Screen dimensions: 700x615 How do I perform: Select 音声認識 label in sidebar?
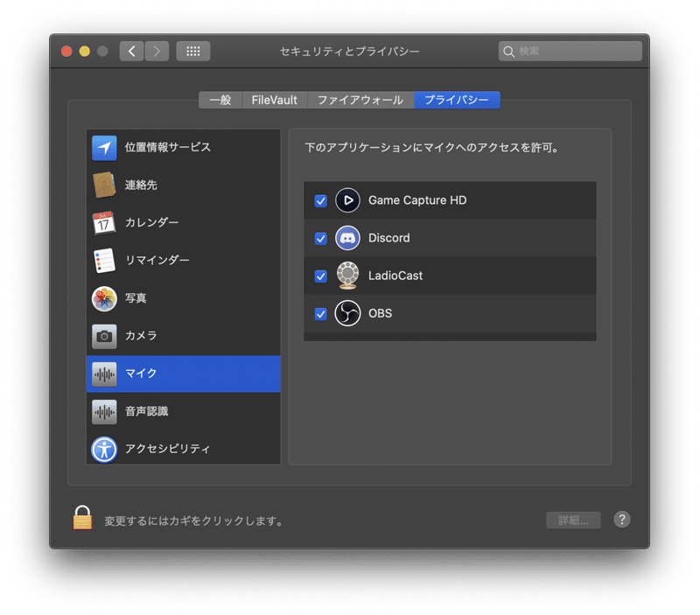(x=146, y=411)
